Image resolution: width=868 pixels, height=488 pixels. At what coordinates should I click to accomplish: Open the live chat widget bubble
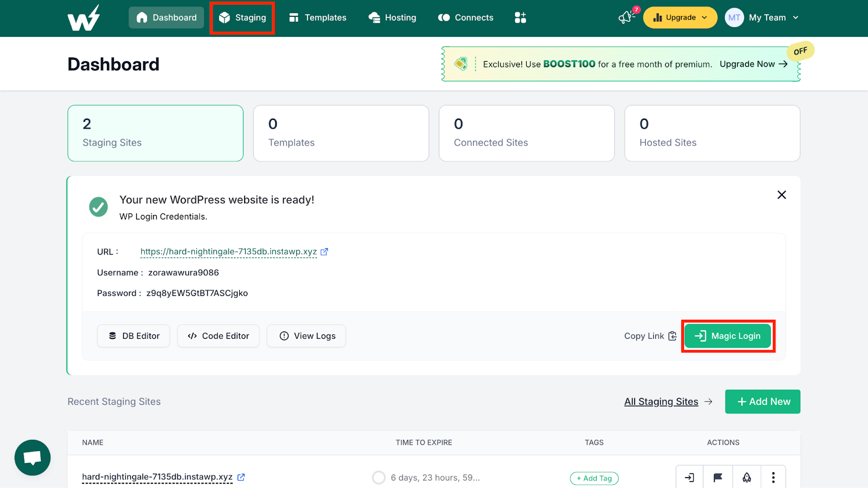pos(33,458)
